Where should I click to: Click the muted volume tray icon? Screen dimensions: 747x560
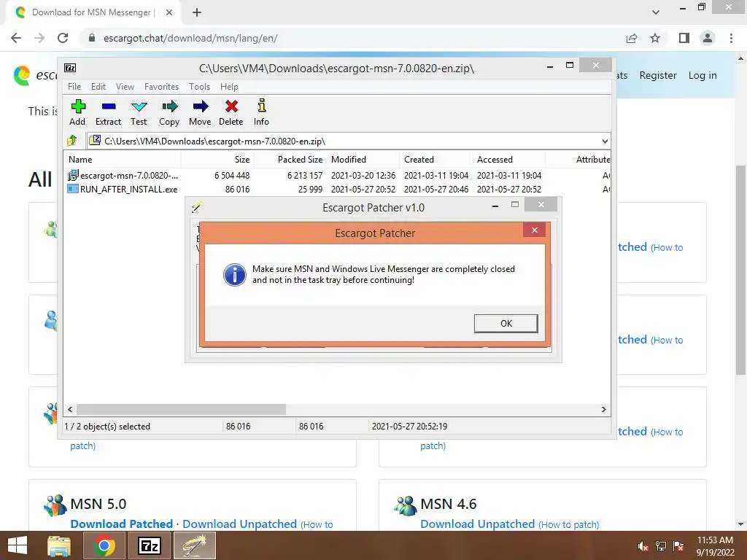tap(643, 546)
